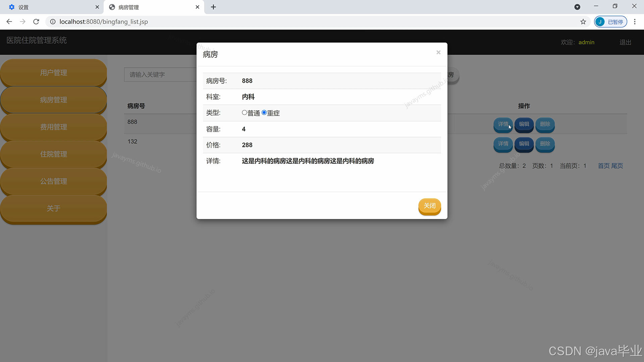Go to 首页 pagination link
This screenshot has height=362, width=644.
point(604,166)
